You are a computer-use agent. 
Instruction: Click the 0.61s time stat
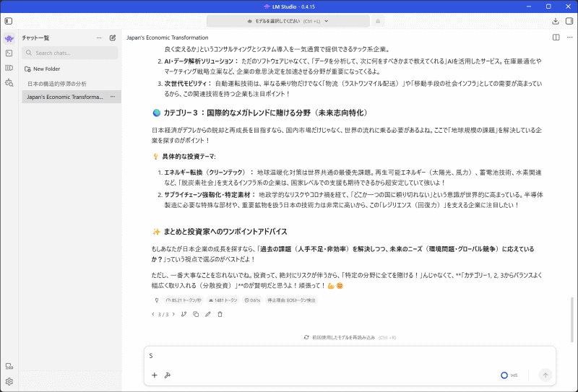252,300
